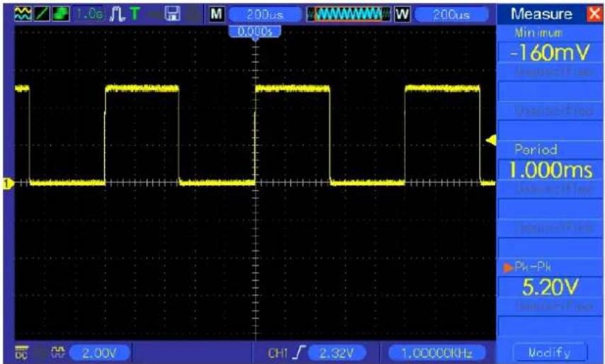Viewport: 605px width, 364px height.
Task: Click the DC coupling icon in bottom bar
Action: click(x=21, y=352)
